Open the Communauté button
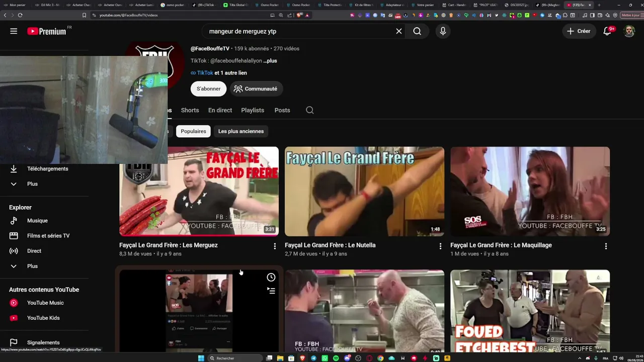The image size is (644, 362). point(256,88)
